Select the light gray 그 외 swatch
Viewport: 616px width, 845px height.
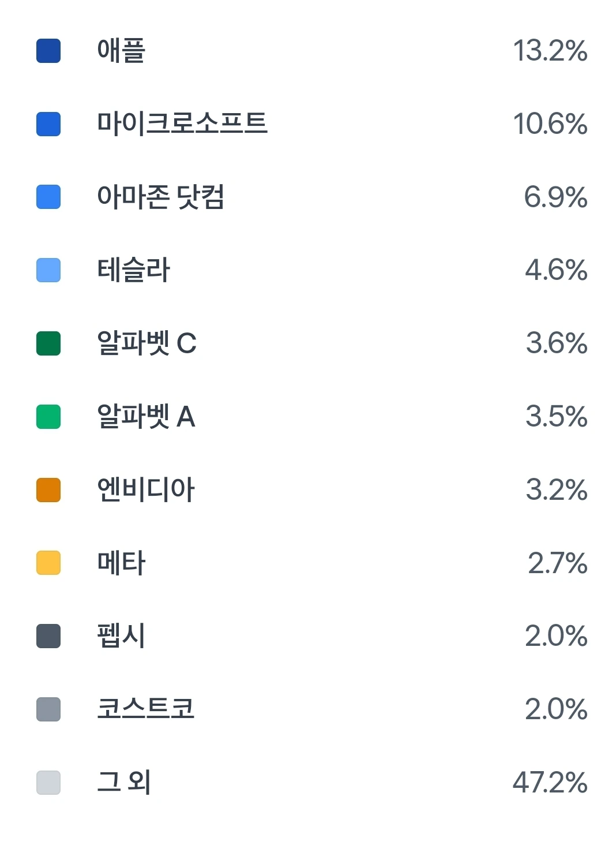coord(48,783)
